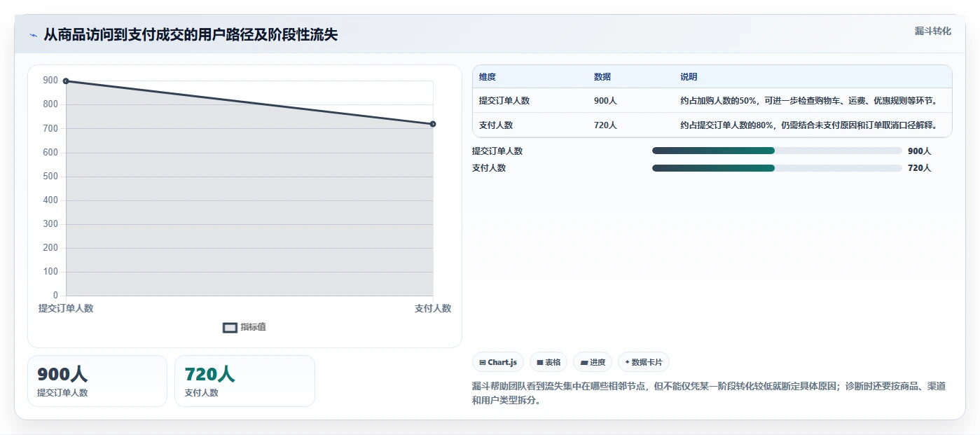980x435 pixels.
Task: Click the 表格 tag chip
Action: click(x=548, y=362)
